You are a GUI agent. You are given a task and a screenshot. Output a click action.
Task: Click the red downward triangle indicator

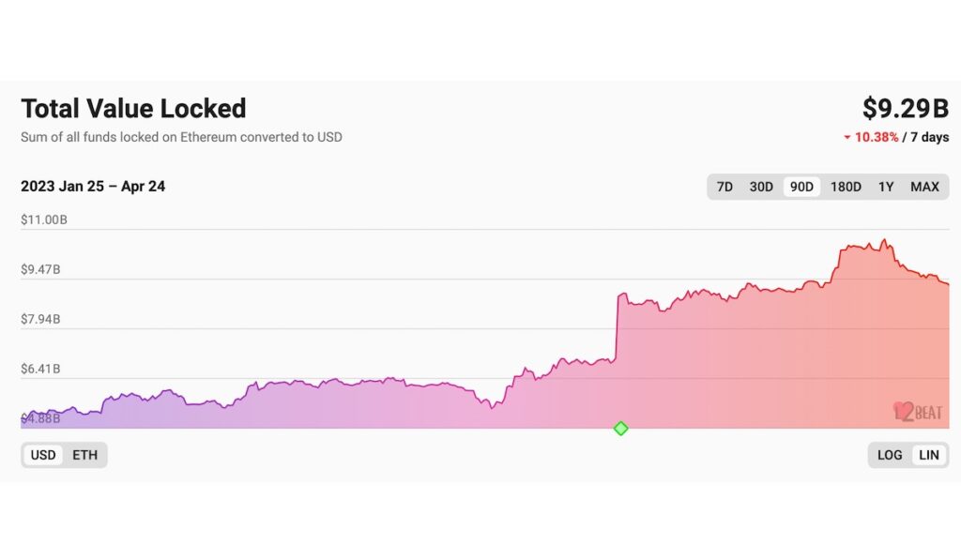(847, 138)
